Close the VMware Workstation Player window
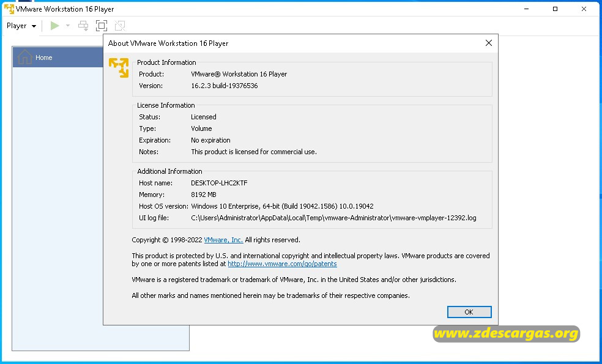602x364 pixels. (x=584, y=9)
